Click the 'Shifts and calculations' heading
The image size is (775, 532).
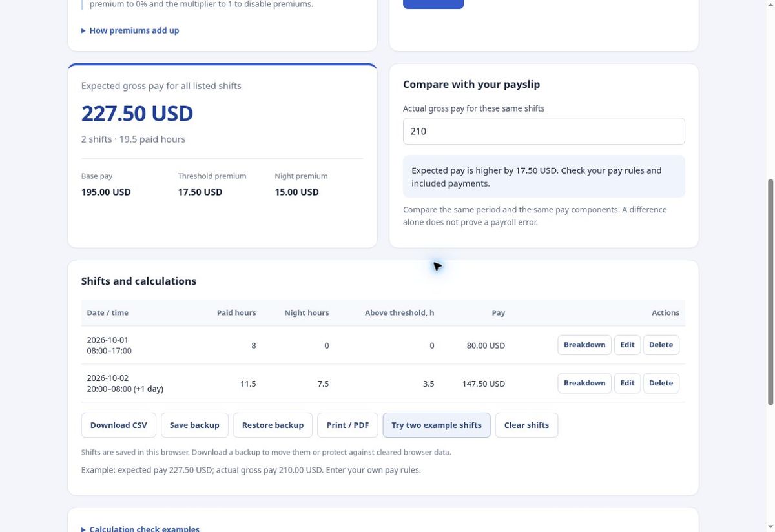(x=139, y=281)
